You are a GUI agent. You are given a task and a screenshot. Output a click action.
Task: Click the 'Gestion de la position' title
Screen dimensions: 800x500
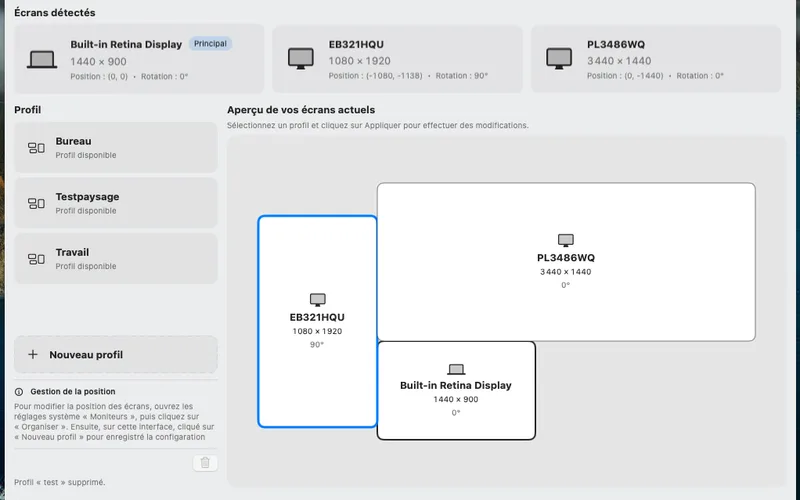pyautogui.click(x=72, y=392)
